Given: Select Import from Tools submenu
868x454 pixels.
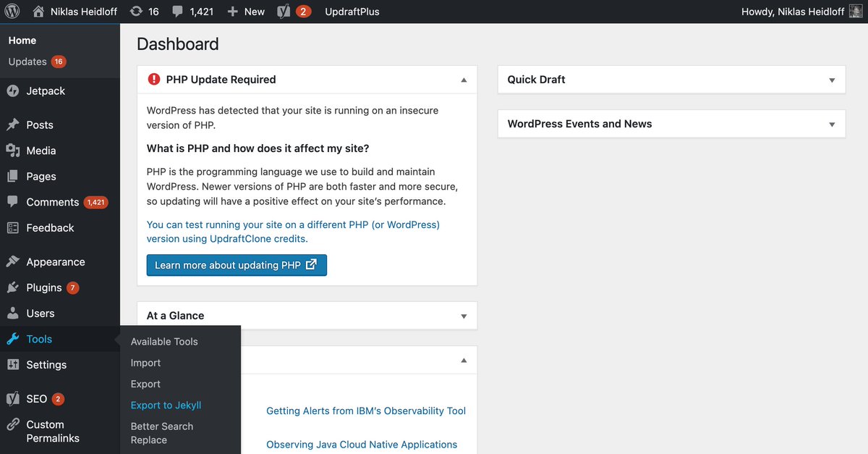Looking at the screenshot, I should tap(145, 363).
